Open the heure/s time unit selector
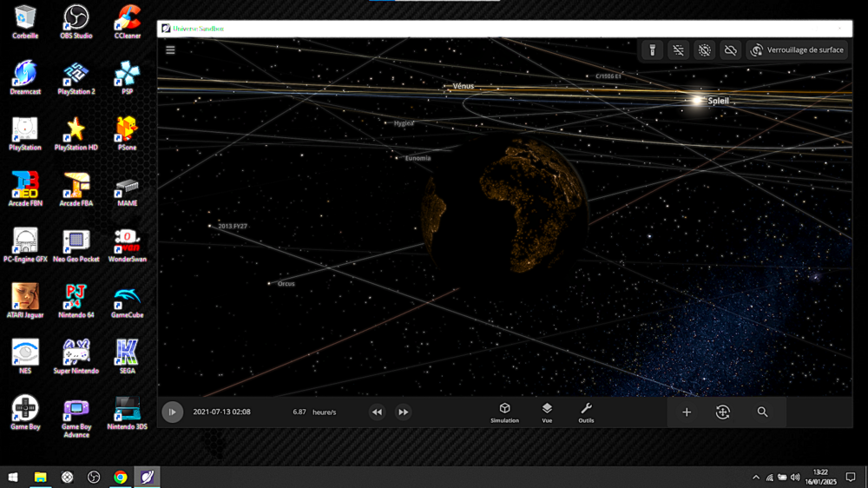The image size is (868, 488). pos(325,412)
